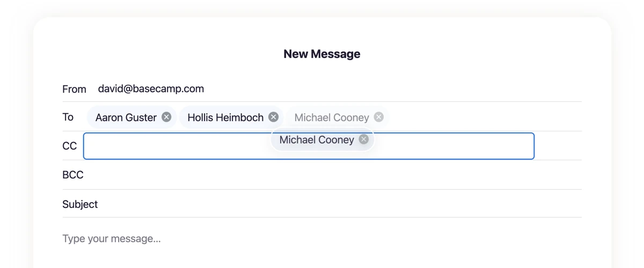Click the CC label
644x268 pixels.
pyautogui.click(x=70, y=146)
